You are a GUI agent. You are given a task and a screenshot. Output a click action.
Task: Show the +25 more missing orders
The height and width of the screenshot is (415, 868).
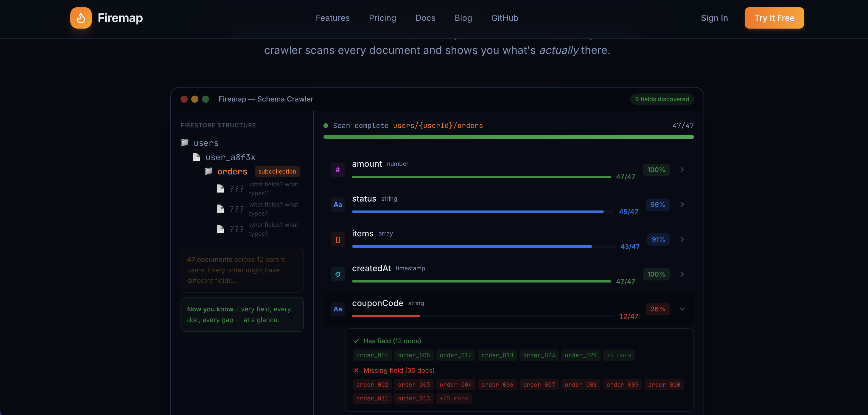(454, 399)
